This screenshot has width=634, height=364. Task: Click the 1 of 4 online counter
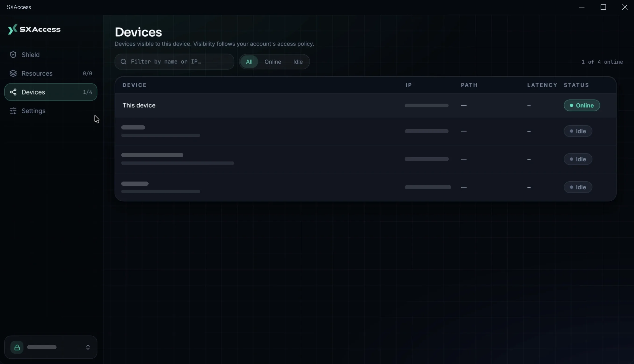[x=602, y=62]
